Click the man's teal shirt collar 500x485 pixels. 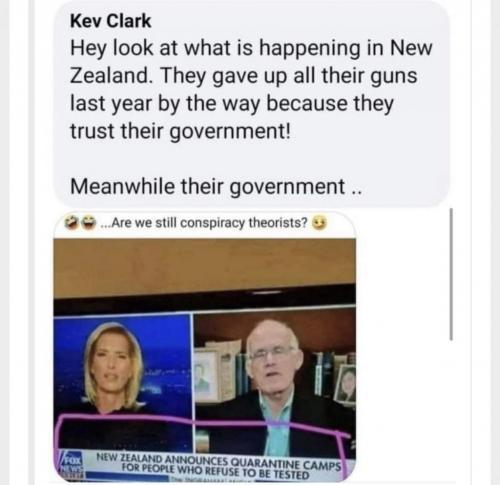click(x=277, y=403)
